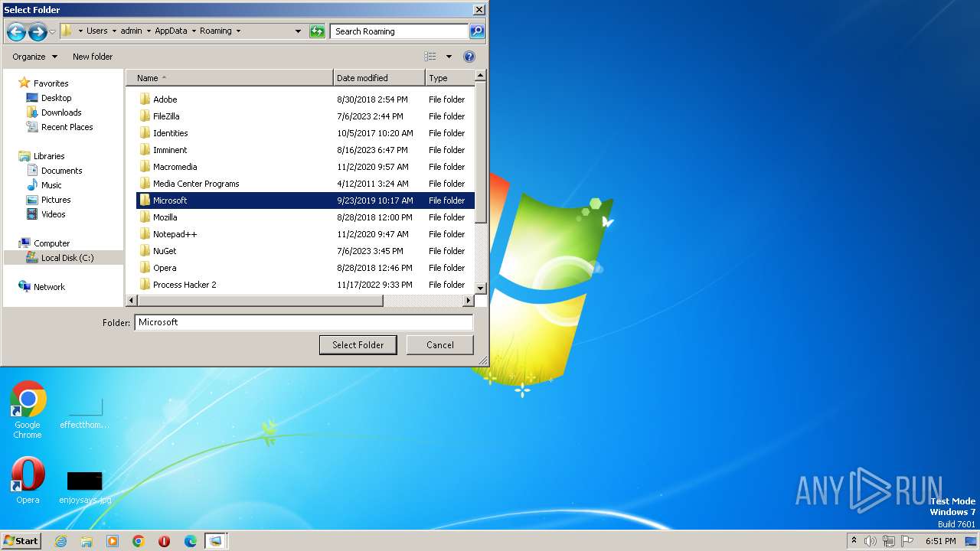980x551 pixels.
Task: Select Videos under Libraries
Action: pyautogui.click(x=53, y=214)
